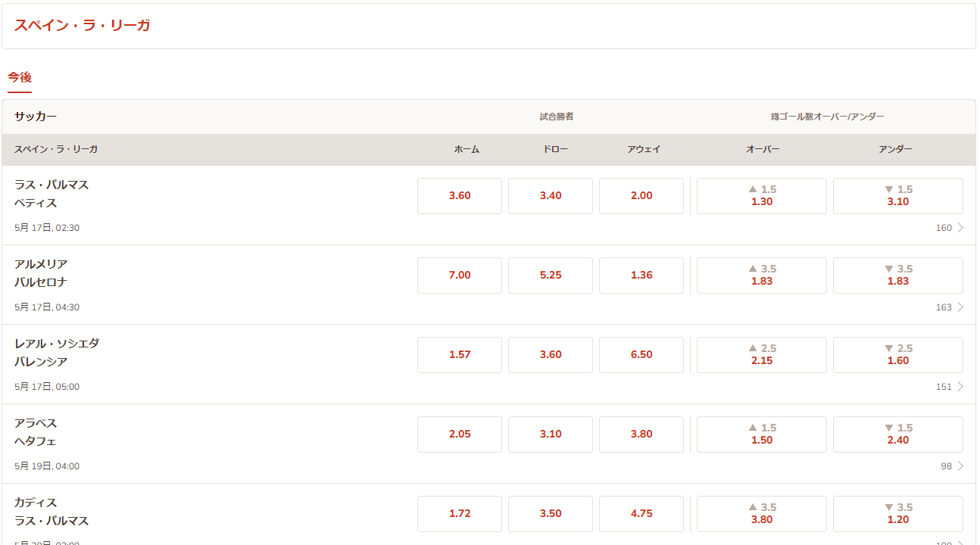The height and width of the screenshot is (545, 980).
Task: Select home odds 3.60 for ラス・パルマス
Action: pyautogui.click(x=460, y=196)
